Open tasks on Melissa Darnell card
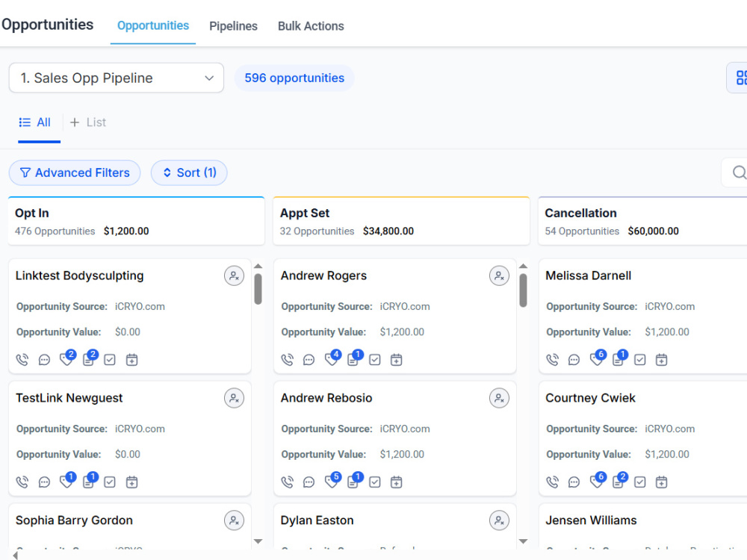747x560 pixels. coord(640,360)
